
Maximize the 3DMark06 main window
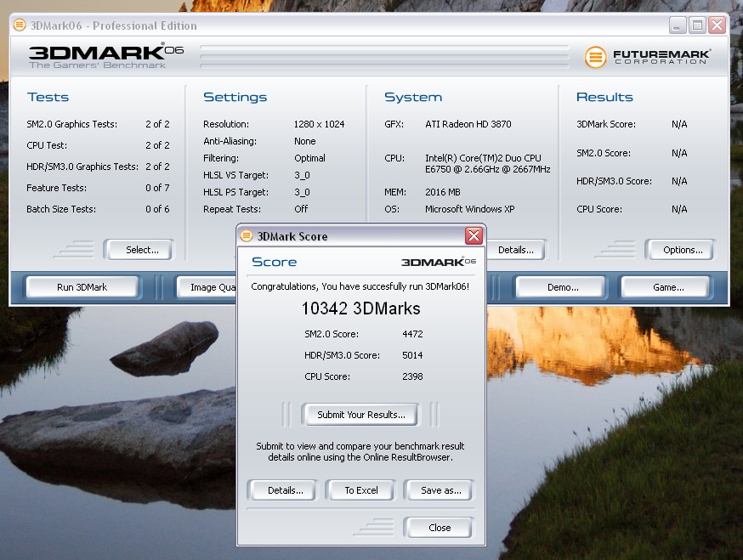(x=697, y=25)
